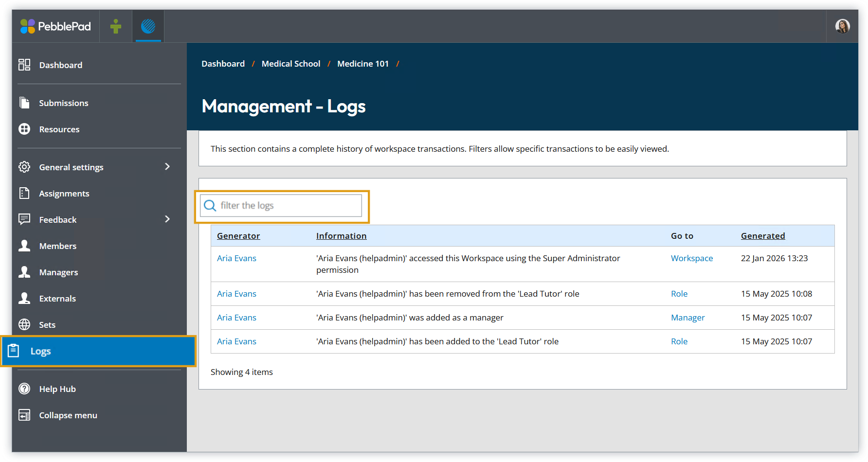Open the user profile avatar
868x462 pixels.
coord(842,26)
